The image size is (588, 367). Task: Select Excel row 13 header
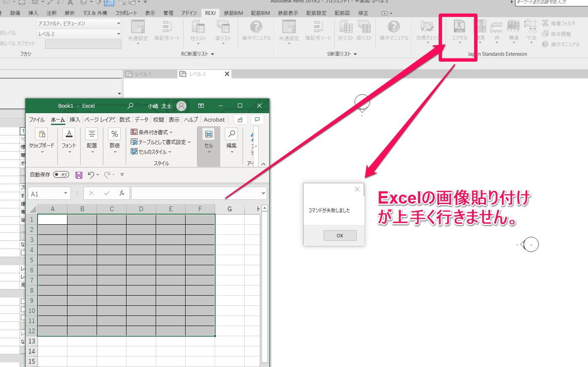coord(32,341)
